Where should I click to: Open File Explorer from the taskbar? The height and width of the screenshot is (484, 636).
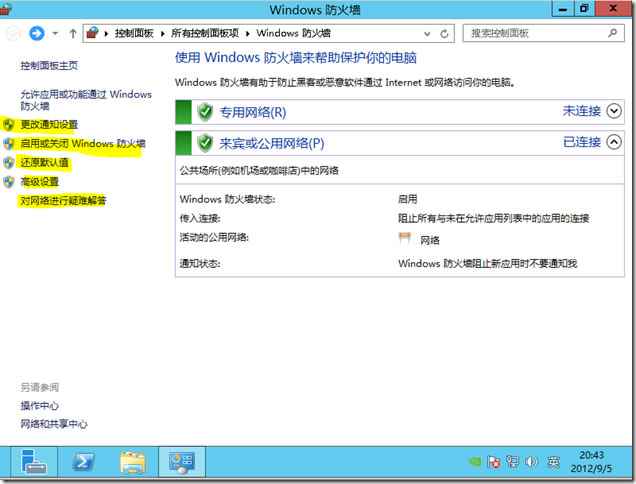pos(133,462)
